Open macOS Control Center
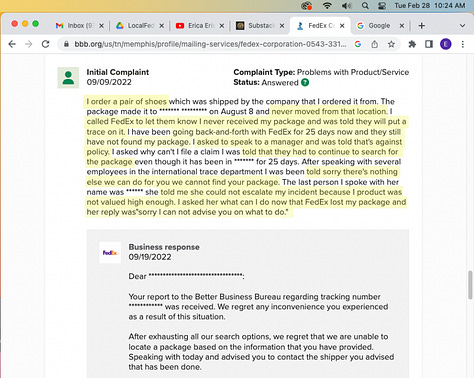The image size is (474, 378). [x=382, y=6]
